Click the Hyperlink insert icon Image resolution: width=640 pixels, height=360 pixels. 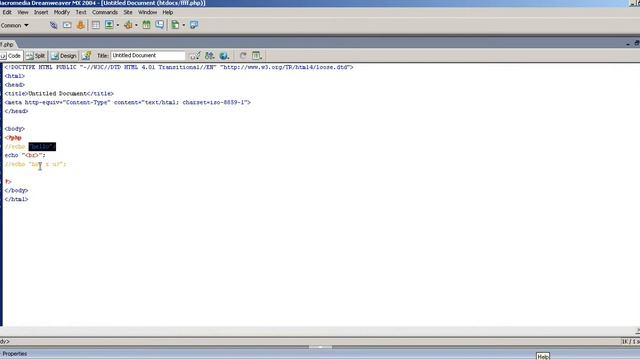click(x=53, y=25)
